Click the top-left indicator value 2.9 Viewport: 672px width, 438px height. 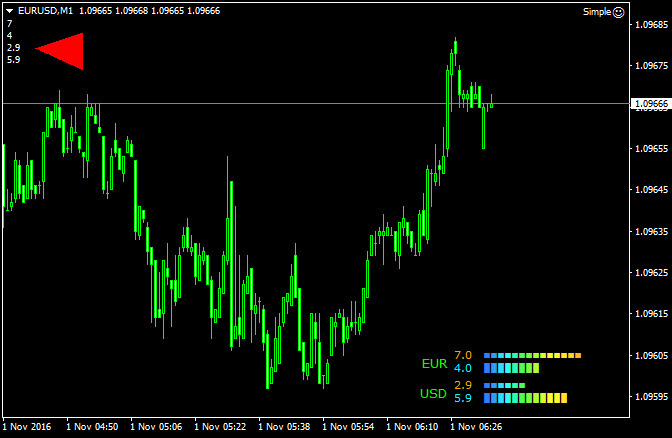pos(14,48)
